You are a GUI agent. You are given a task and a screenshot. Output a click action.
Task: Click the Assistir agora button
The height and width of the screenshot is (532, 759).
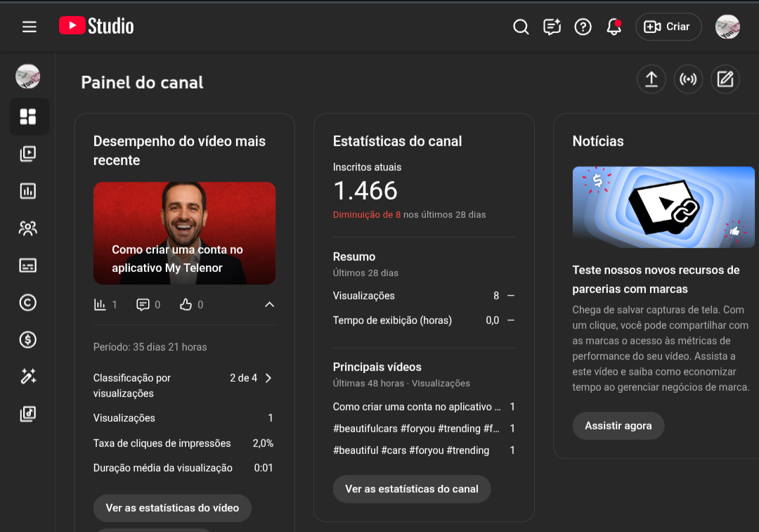coord(618,426)
